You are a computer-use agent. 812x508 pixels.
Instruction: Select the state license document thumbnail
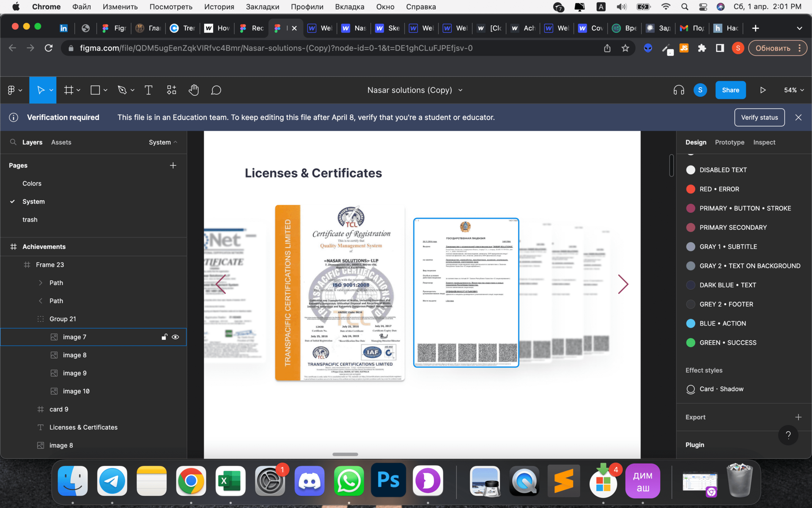[466, 293]
